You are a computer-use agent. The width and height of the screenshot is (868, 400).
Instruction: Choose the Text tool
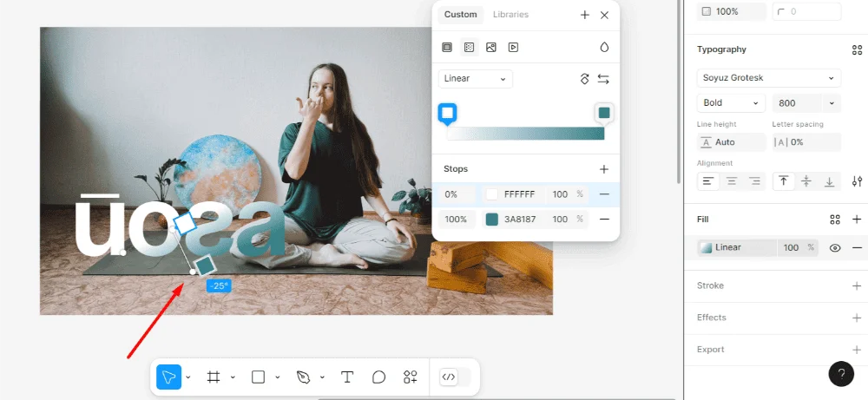(x=347, y=377)
